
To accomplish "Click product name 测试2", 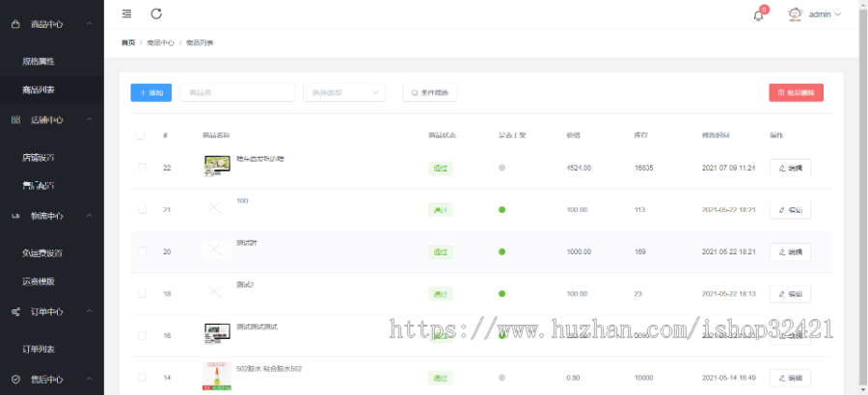I will tap(245, 285).
